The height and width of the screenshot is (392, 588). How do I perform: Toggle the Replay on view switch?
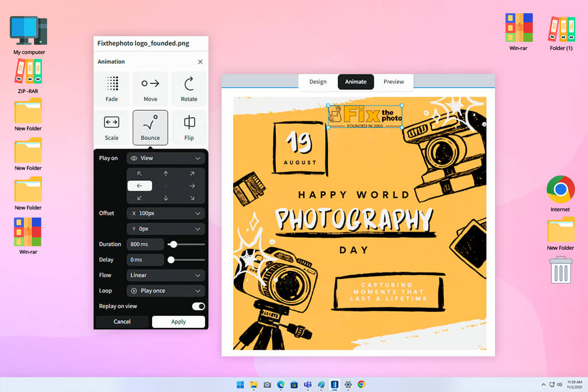198,306
